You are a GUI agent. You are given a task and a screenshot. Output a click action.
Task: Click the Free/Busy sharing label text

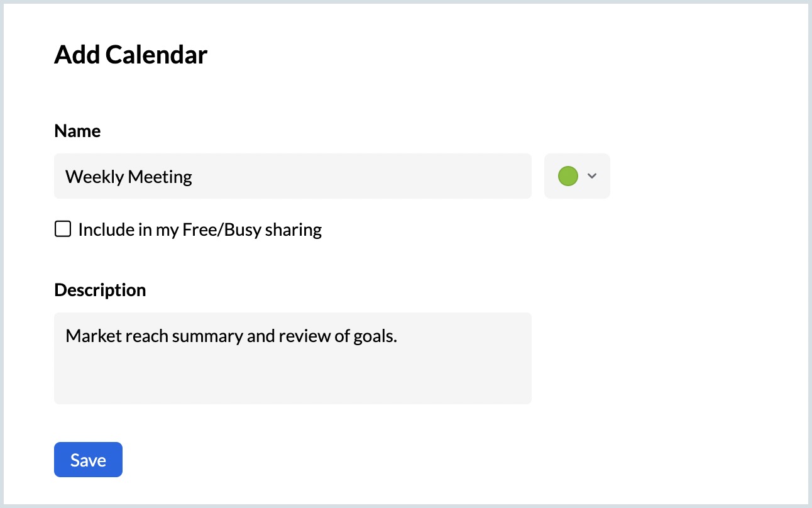[200, 230]
